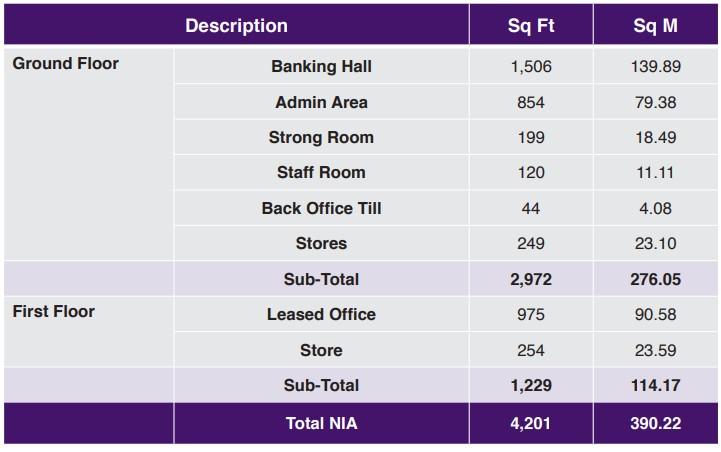This screenshot has width=721, height=452.
Task: Click the Ground Floor row label
Action: (x=66, y=64)
